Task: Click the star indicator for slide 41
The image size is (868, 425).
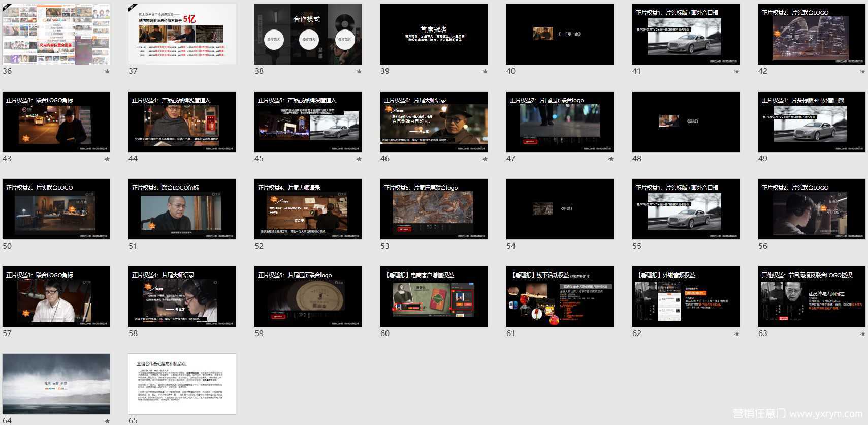Action: coord(736,72)
